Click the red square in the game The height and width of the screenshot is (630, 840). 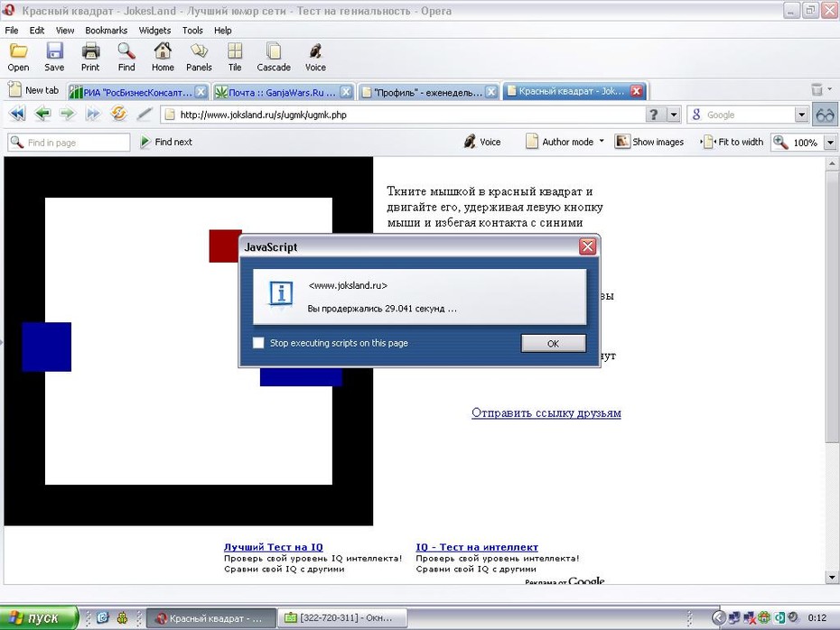click(x=225, y=246)
